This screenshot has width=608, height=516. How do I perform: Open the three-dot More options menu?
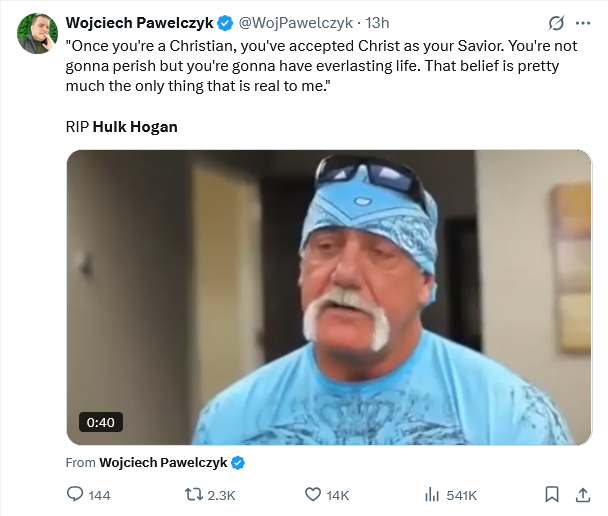pyautogui.click(x=583, y=23)
